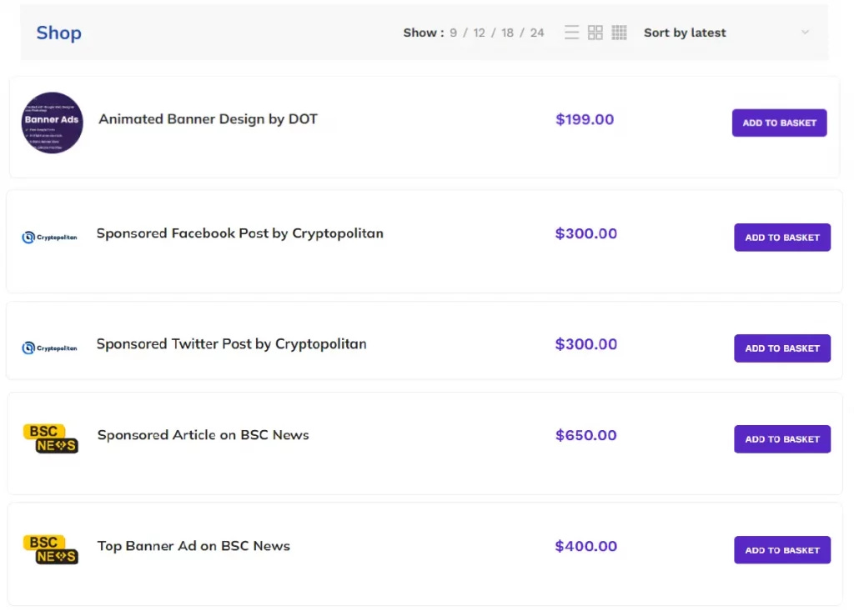Click the Facebook Post $300.00 price
Screen dimensions: 854x616
(x=586, y=233)
